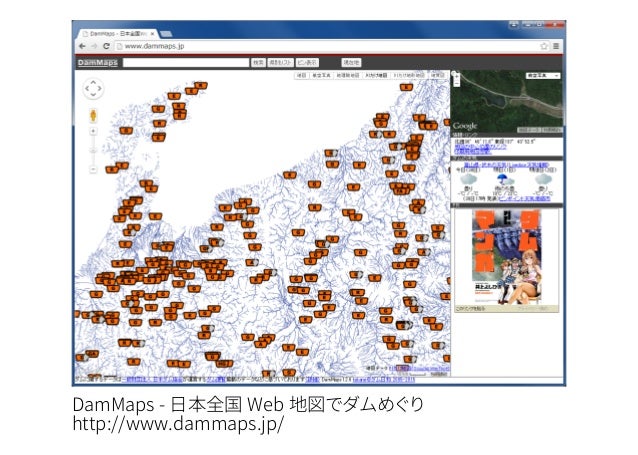The height and width of the screenshot is (455, 638).
Task: Switch the map to the 航空写真 view
Action: tap(321, 75)
